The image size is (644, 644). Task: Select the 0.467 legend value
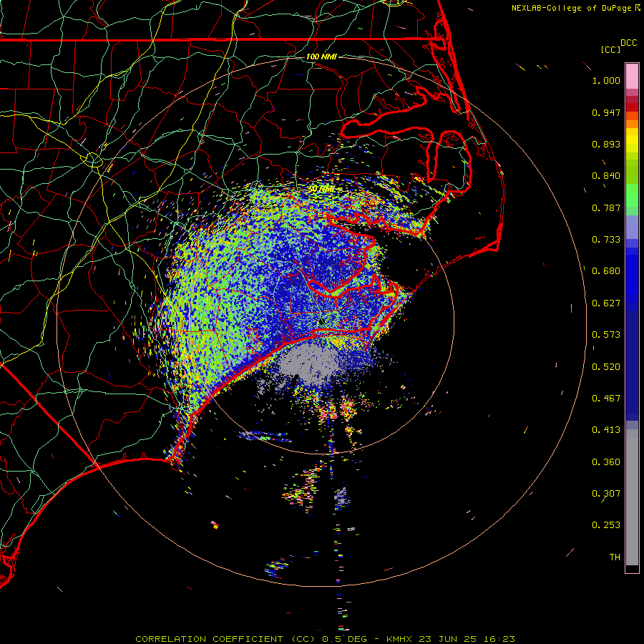pyautogui.click(x=606, y=399)
